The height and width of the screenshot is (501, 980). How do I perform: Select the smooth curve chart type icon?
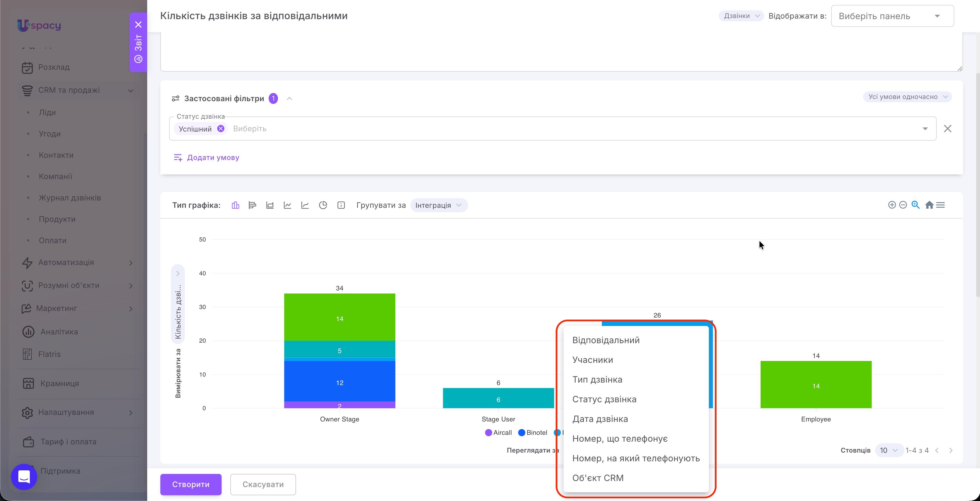click(x=305, y=205)
